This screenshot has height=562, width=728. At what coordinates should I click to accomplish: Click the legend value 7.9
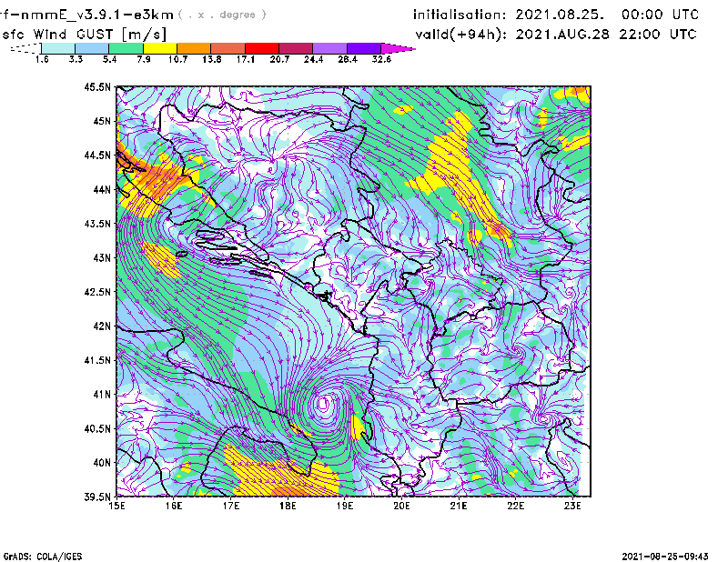[144, 59]
